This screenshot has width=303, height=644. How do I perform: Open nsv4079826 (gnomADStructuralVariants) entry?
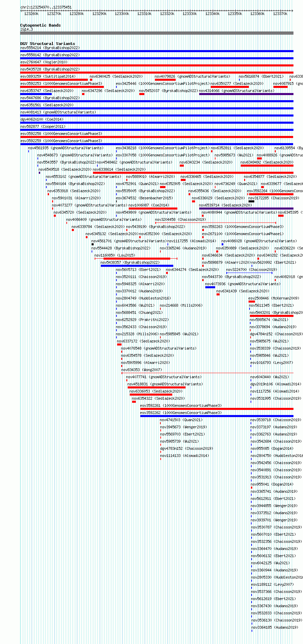(x=192, y=77)
